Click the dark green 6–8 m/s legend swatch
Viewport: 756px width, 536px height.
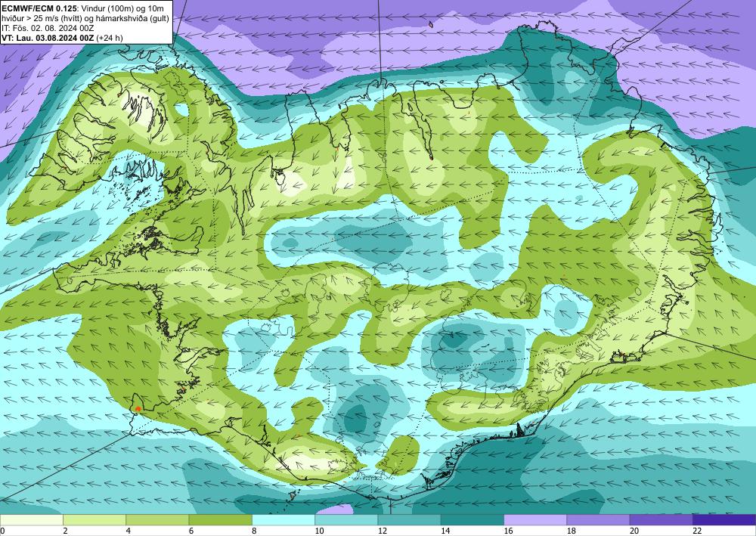[x=220, y=519]
